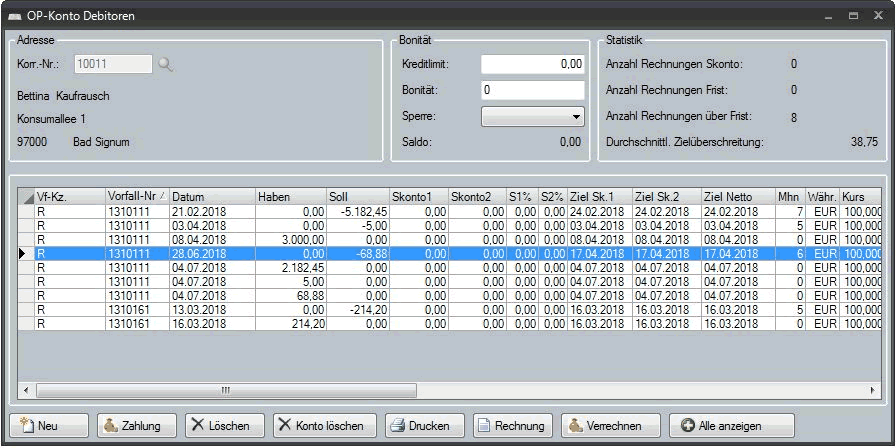
Task: Click the horizontal scrollbar right arrow
Action: (x=874, y=389)
